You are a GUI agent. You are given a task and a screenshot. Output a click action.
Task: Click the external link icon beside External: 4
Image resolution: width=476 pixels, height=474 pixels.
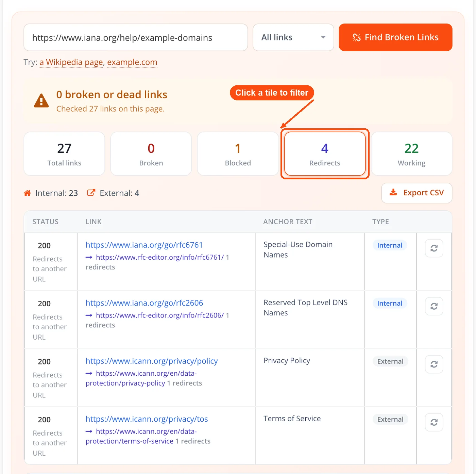[91, 193]
